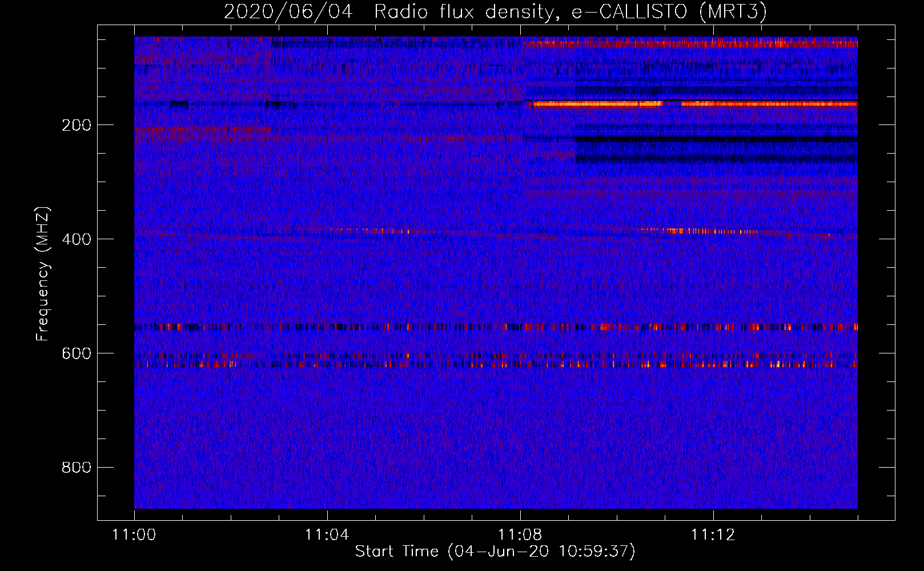
Task: Click the "11:04" time tick label
Action: (x=327, y=535)
